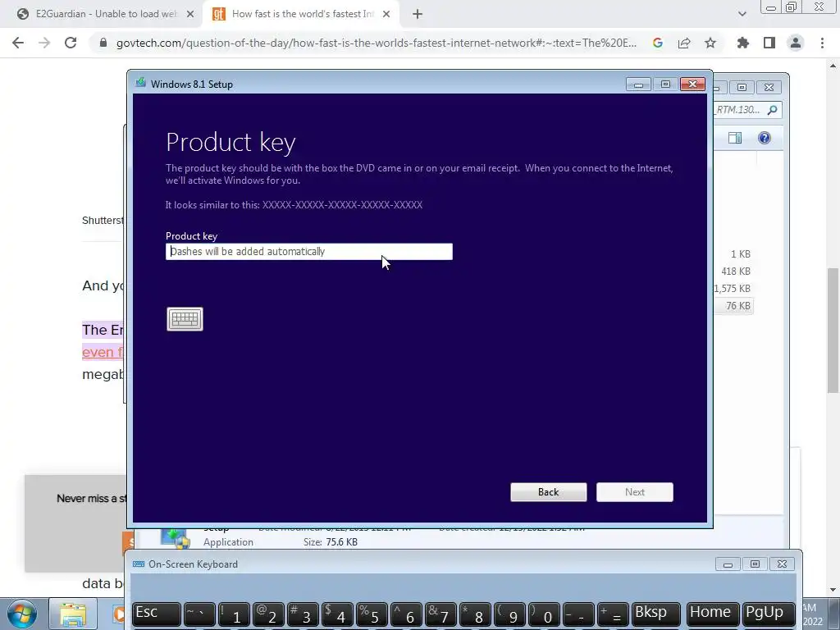Click the On-Screen Keyboard title bar icon
The image size is (840, 630).
click(139, 564)
